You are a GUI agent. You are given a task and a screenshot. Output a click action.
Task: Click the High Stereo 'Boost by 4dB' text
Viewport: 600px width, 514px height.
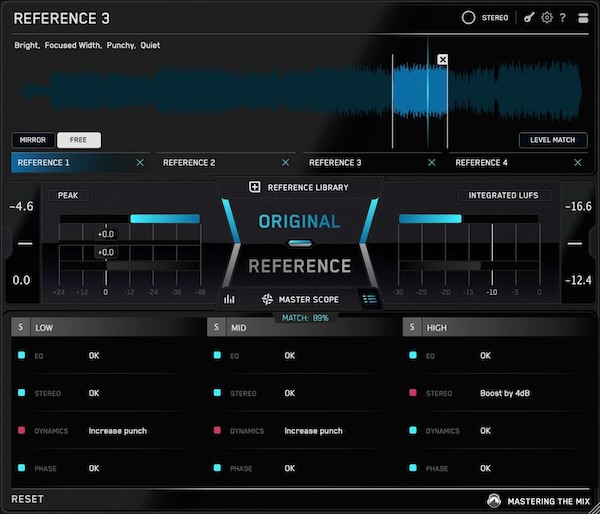coord(505,393)
